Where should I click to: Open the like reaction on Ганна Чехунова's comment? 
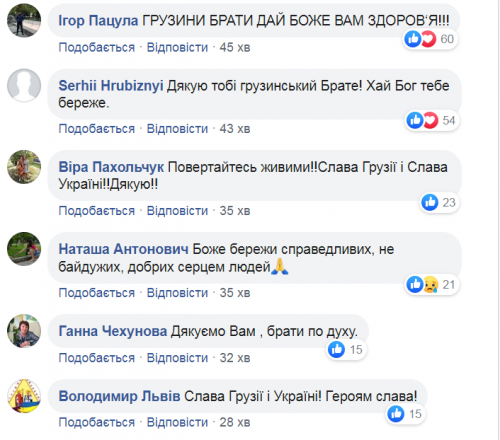click(x=336, y=349)
